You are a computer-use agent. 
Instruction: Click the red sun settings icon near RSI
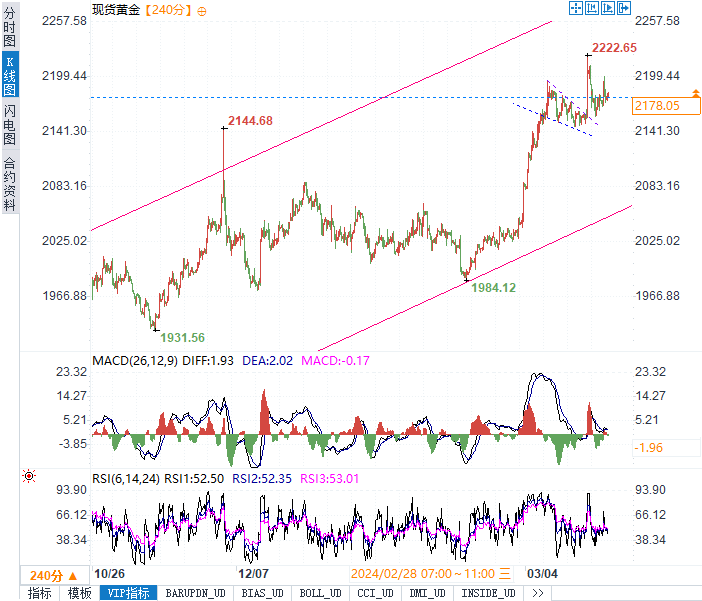pos(29,476)
